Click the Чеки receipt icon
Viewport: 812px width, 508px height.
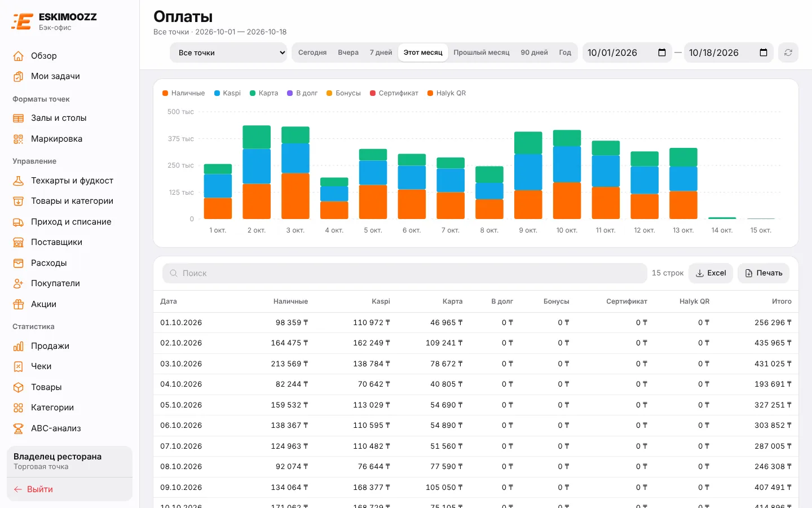[19, 366]
